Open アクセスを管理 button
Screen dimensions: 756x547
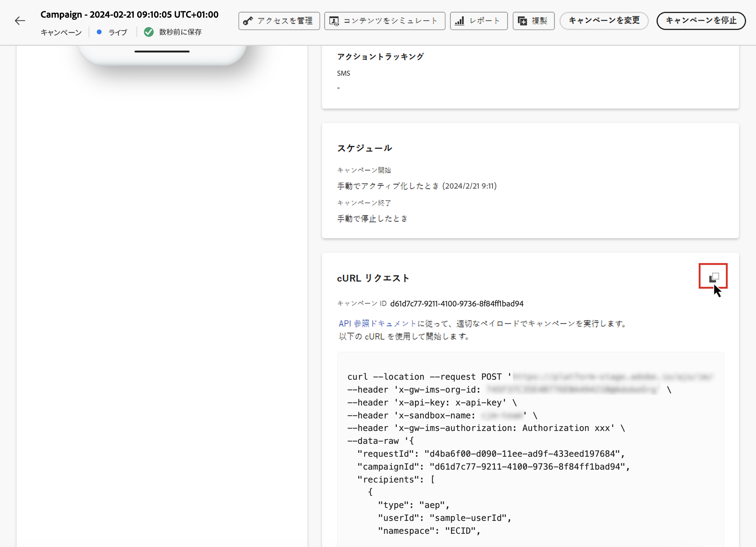coord(279,21)
